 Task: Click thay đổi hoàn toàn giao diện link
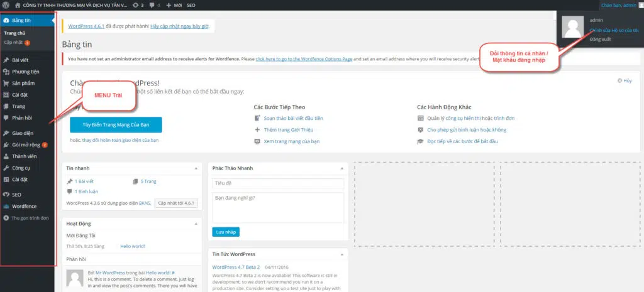coord(120,140)
